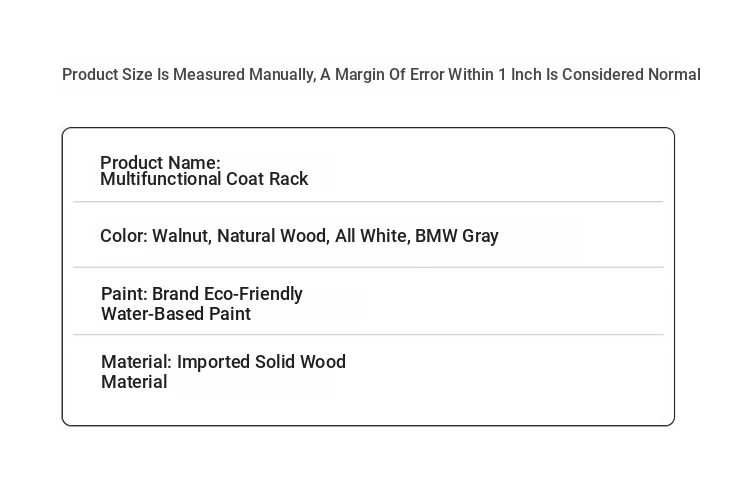Select the 'BMW Gray' color text
Image resolution: width=750 pixels, height=482 pixels.
click(x=457, y=236)
